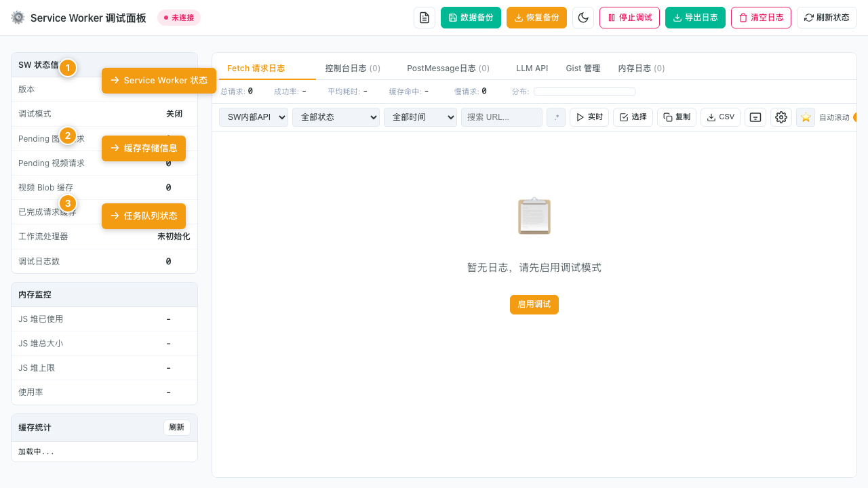Click the 缓存统计 panel title
868x488 pixels.
coord(35,428)
